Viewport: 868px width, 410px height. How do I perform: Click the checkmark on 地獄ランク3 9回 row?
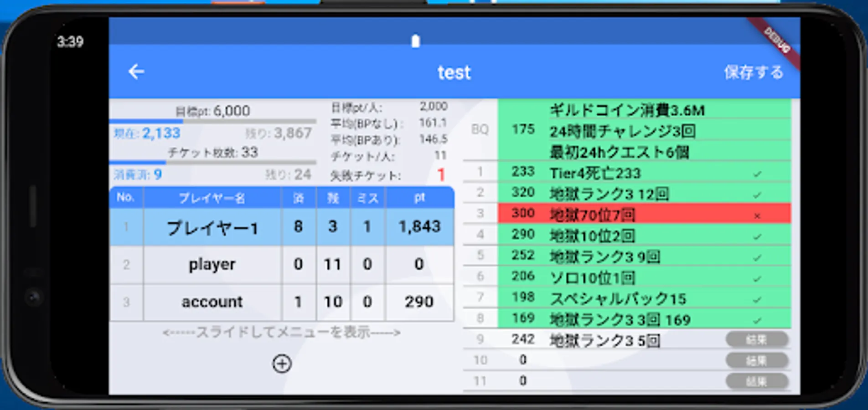click(x=757, y=257)
